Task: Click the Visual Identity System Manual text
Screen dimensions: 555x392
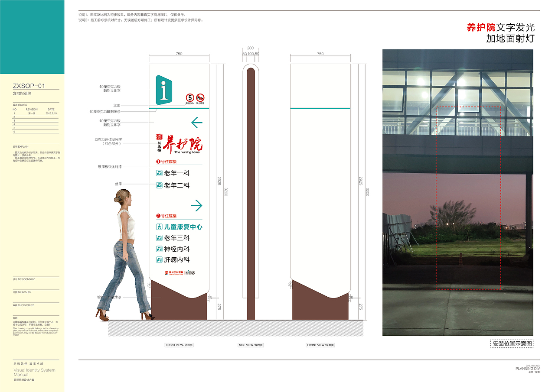Action: click(x=35, y=373)
